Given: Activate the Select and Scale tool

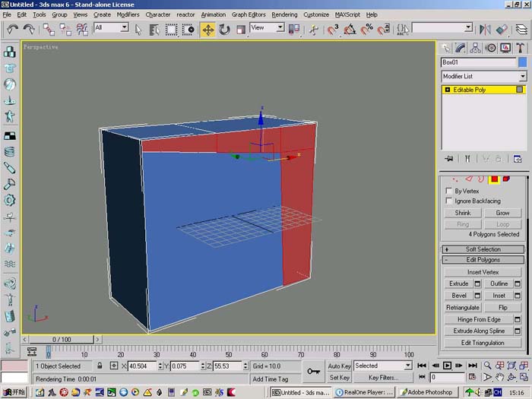Looking at the screenshot, I should click(x=241, y=30).
